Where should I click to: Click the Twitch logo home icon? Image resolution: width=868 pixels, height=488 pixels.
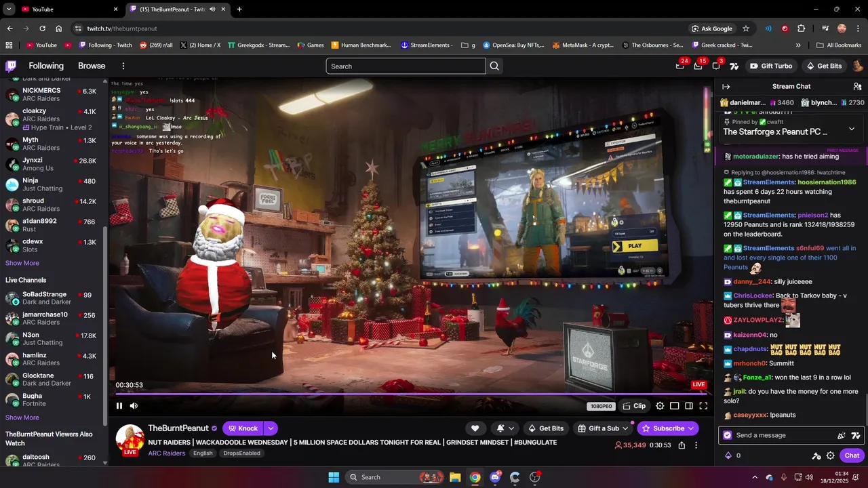click(11, 66)
